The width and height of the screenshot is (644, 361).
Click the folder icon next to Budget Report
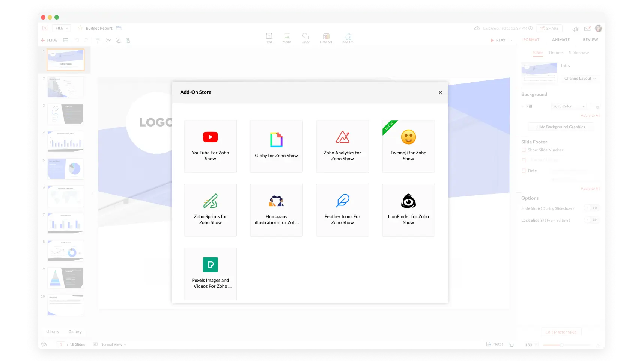click(119, 28)
